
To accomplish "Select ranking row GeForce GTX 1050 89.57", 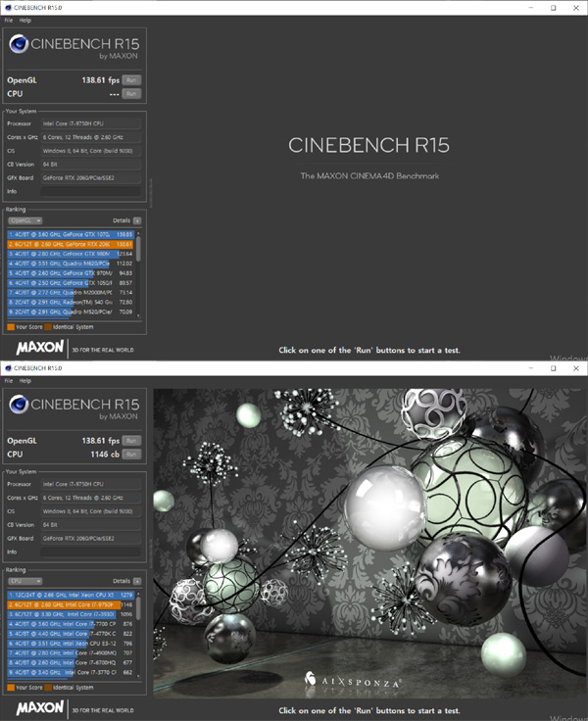I will (x=71, y=283).
